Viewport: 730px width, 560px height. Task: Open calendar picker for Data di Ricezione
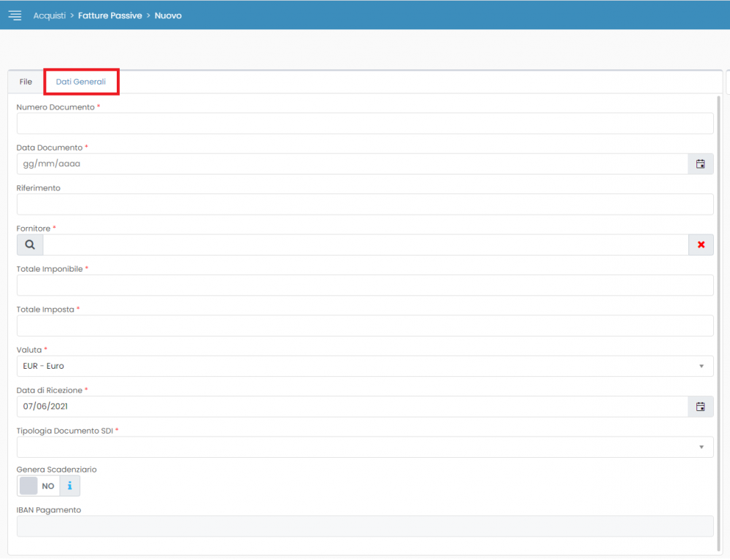(x=700, y=407)
